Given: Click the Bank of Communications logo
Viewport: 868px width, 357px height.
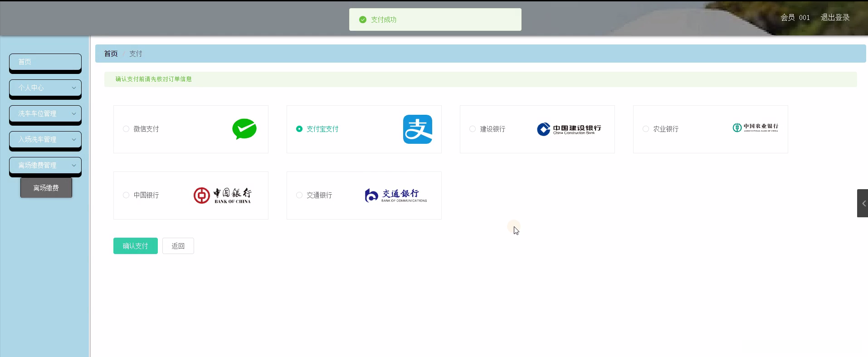Looking at the screenshot, I should (396, 196).
